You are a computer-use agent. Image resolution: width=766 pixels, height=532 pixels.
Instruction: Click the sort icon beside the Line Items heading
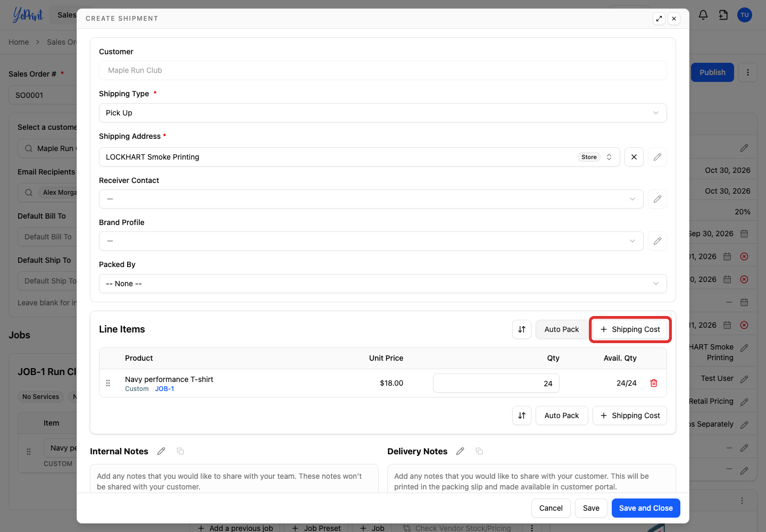(x=522, y=329)
